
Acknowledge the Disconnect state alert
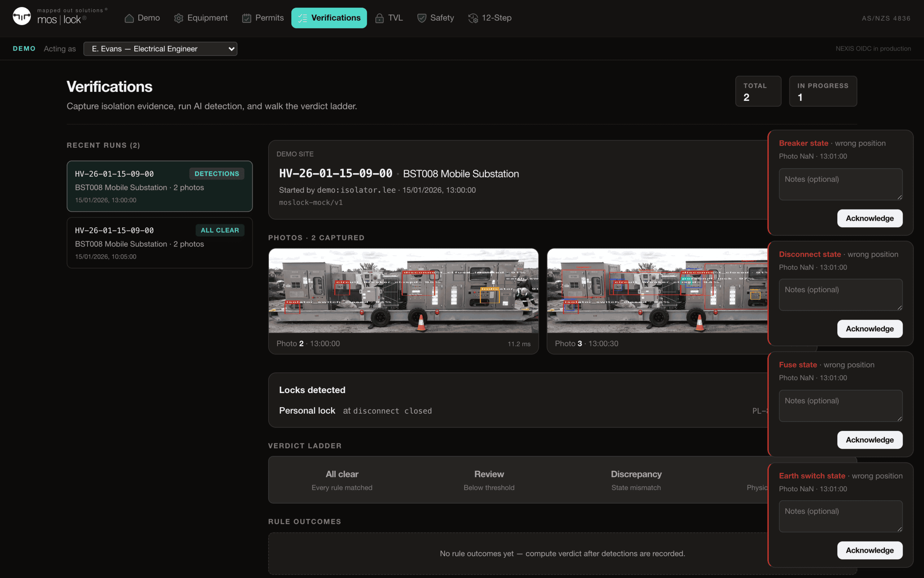click(x=870, y=329)
